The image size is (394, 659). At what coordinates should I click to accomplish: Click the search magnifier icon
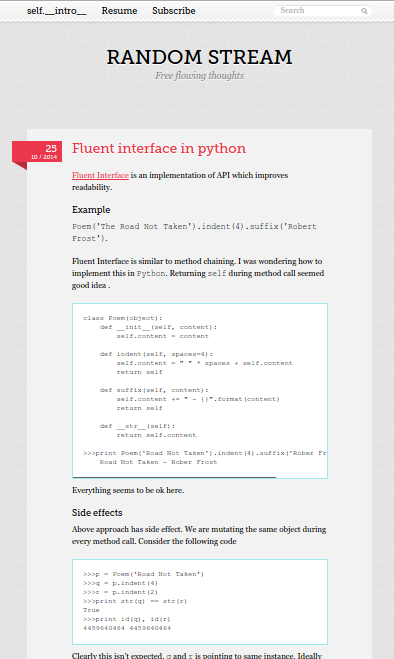(x=364, y=11)
